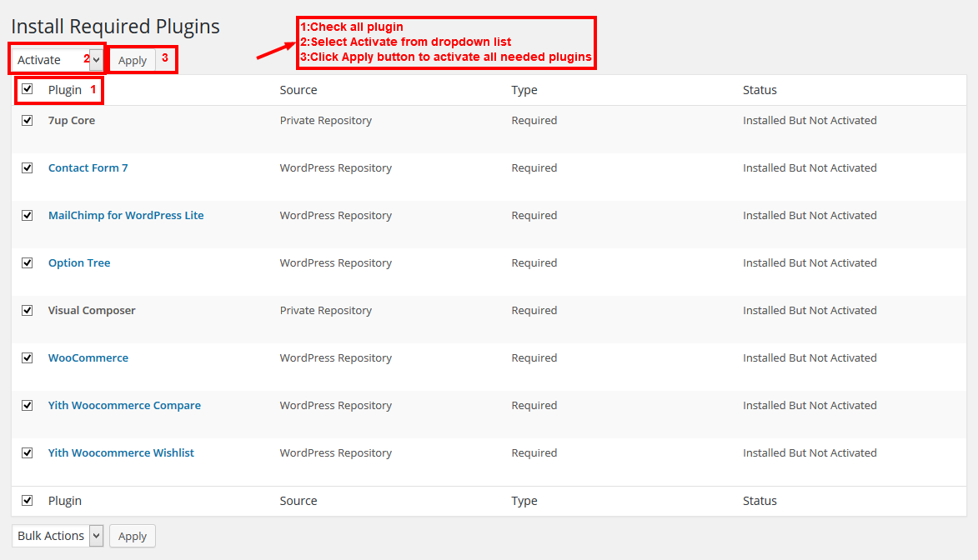Click Installed But Not Activated for WooCommerce

click(x=810, y=357)
